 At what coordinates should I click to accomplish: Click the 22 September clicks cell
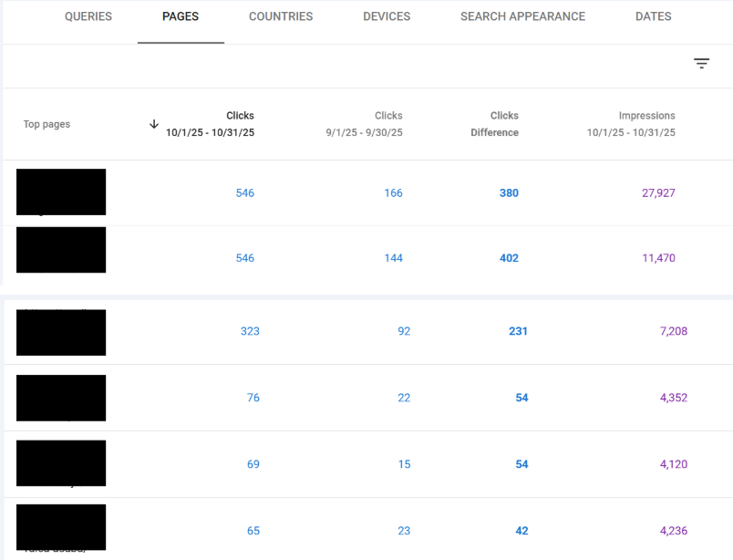pos(404,398)
